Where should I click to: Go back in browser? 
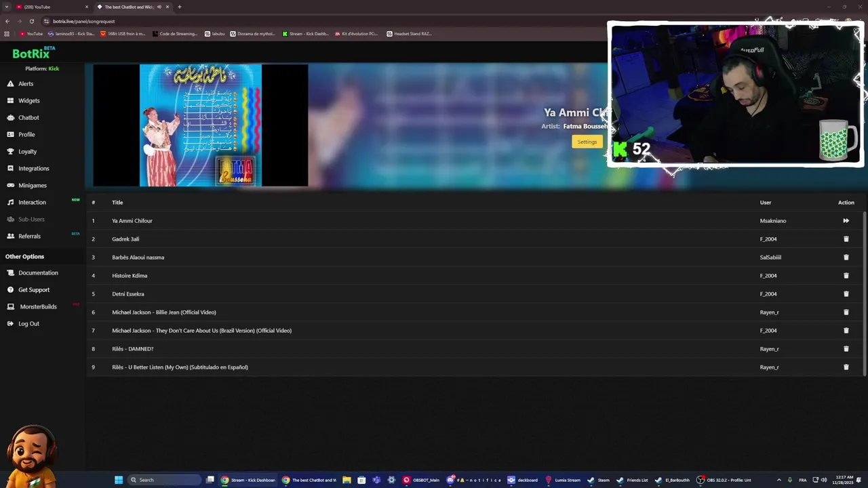(x=7, y=21)
